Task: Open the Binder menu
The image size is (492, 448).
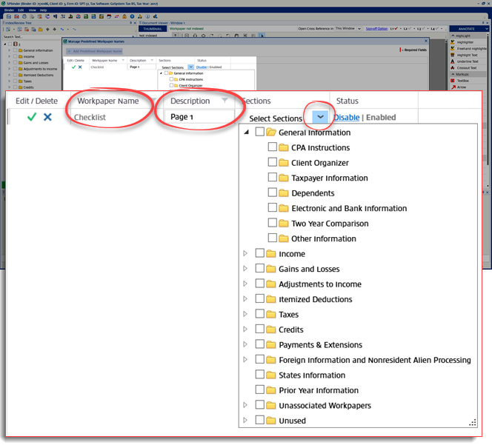Action: click(x=9, y=10)
